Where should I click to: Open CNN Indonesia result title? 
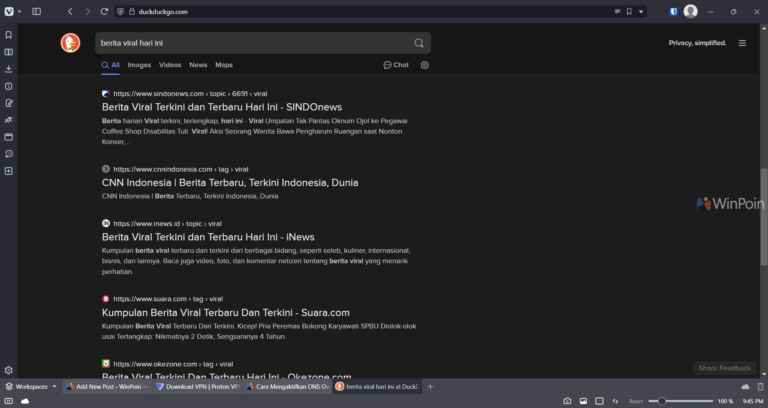pyautogui.click(x=230, y=183)
